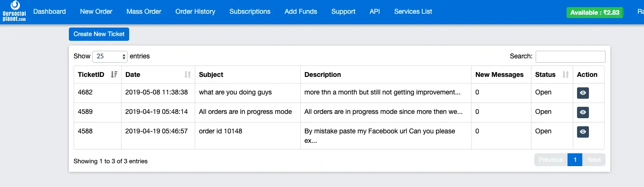
Task: Sort by TicketID column sort icon
Action: 114,75
